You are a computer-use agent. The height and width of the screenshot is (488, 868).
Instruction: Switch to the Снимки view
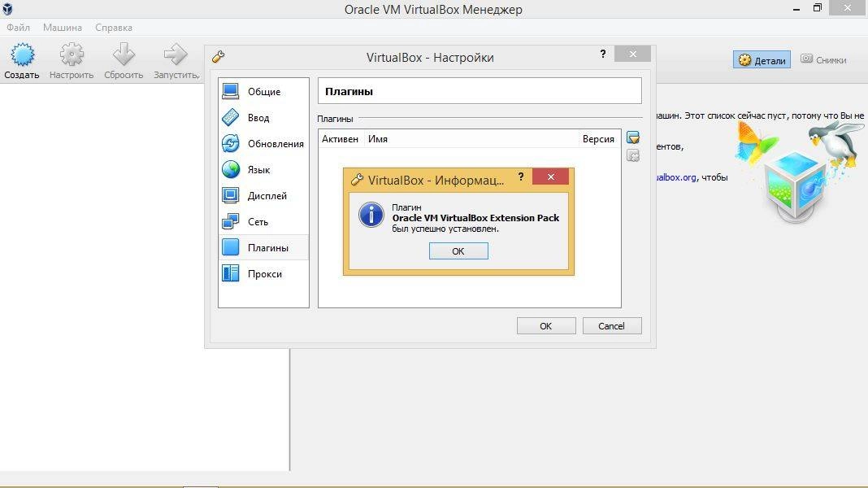[x=824, y=60]
